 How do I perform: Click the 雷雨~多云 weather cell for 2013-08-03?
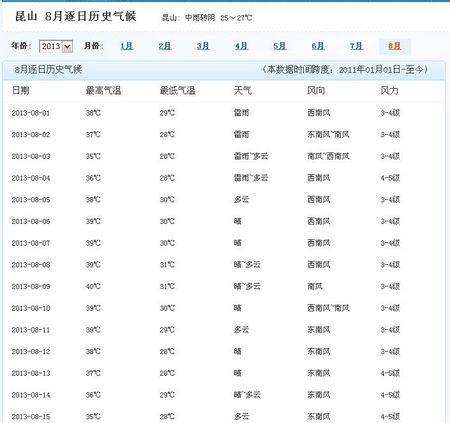click(x=251, y=156)
